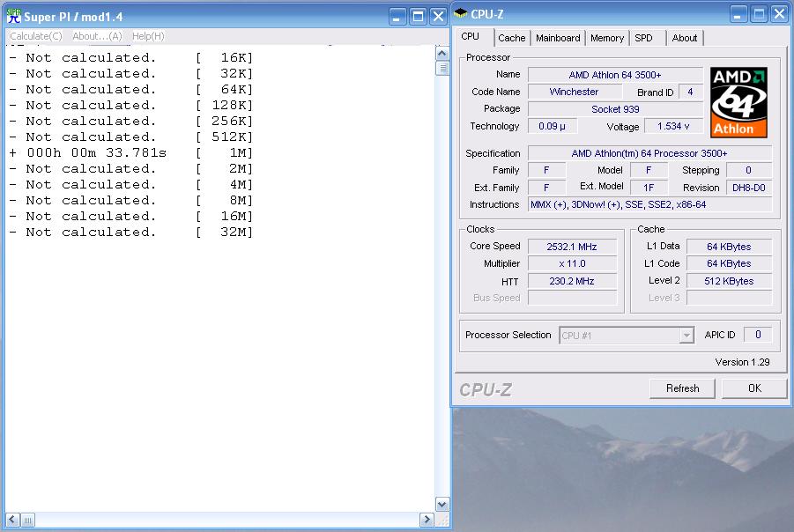Click the Super PI title bar icon
Image resolution: width=794 pixels, height=532 pixels.
tap(14, 16)
